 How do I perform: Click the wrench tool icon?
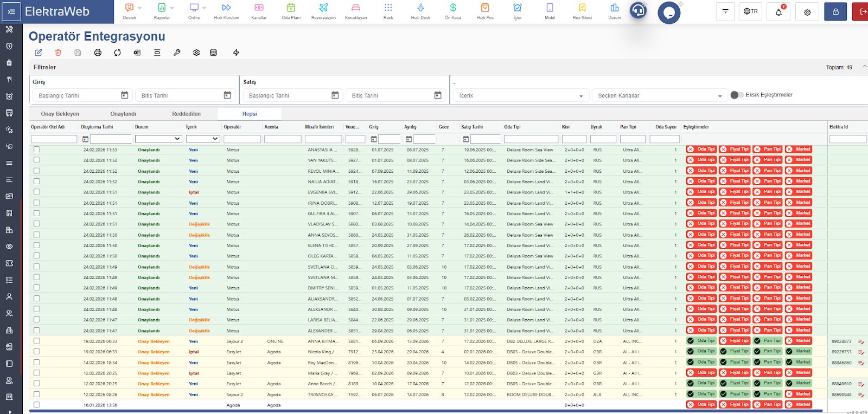click(x=177, y=53)
